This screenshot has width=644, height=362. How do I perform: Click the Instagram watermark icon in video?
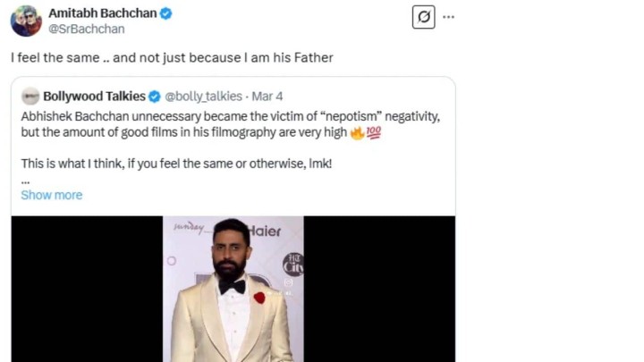(288, 282)
